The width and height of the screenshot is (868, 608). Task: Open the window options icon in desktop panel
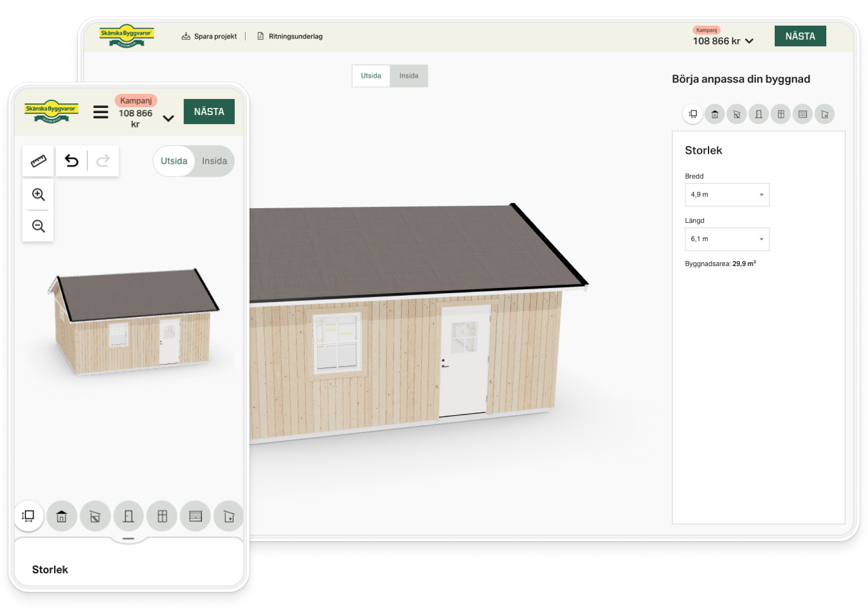click(x=781, y=114)
